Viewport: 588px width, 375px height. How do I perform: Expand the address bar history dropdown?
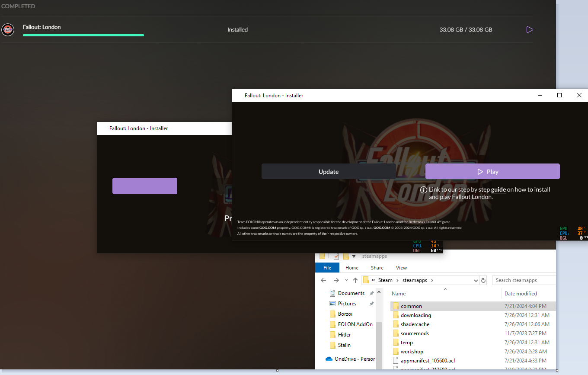476,280
